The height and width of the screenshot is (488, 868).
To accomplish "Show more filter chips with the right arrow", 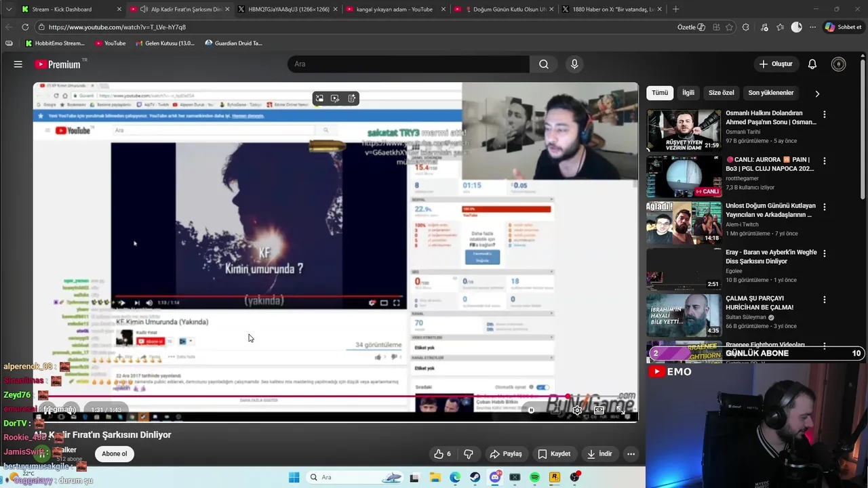I will pyautogui.click(x=817, y=94).
